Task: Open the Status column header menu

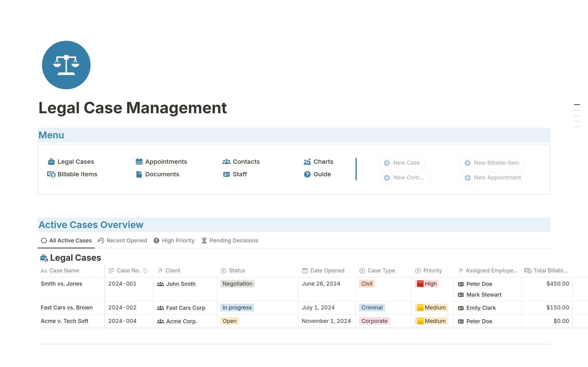Action: [x=236, y=271]
